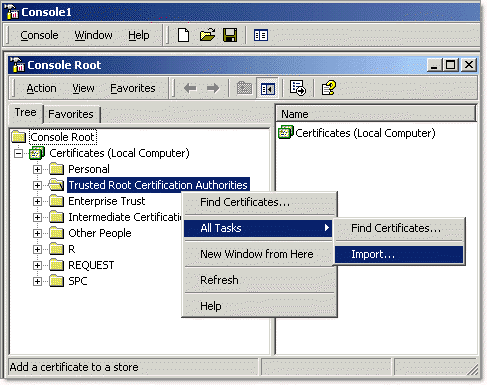
Task: Click the REQUEST folder icon
Action: click(x=57, y=265)
